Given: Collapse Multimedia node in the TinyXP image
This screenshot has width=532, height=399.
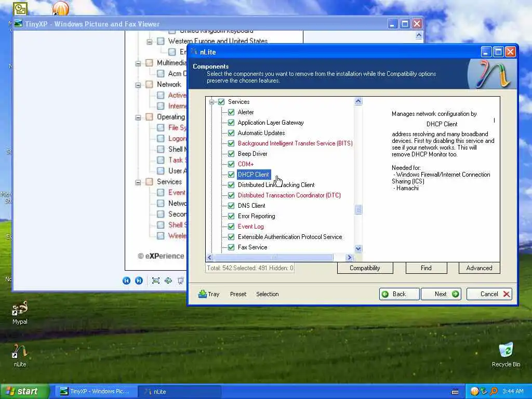Looking at the screenshot, I should pyautogui.click(x=138, y=63).
